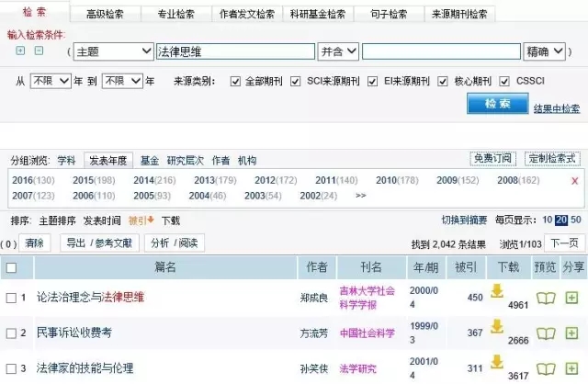
Task: Check the select-all checkbox in table header
Action: pyautogui.click(x=11, y=267)
